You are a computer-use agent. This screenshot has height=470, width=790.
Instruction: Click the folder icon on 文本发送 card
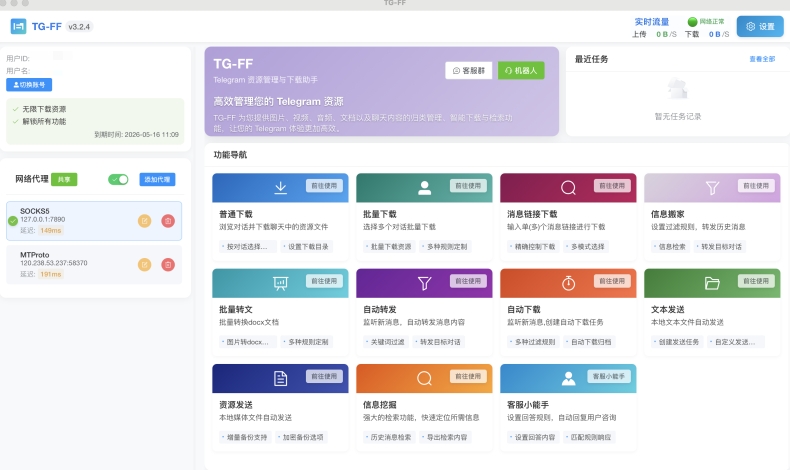coord(712,283)
